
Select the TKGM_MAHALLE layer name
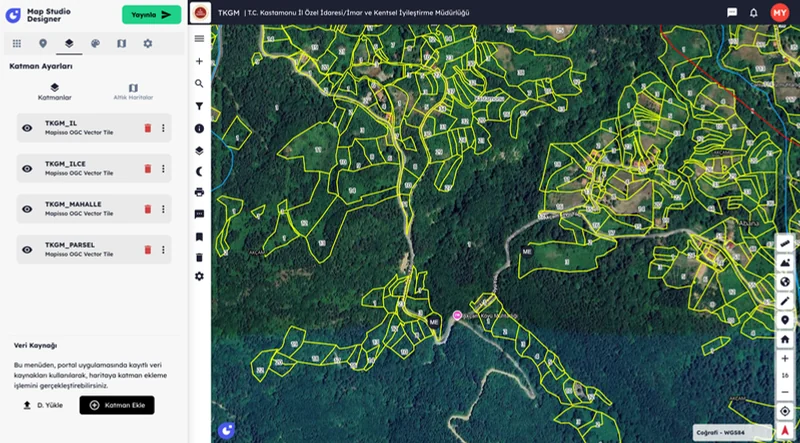tap(73, 204)
